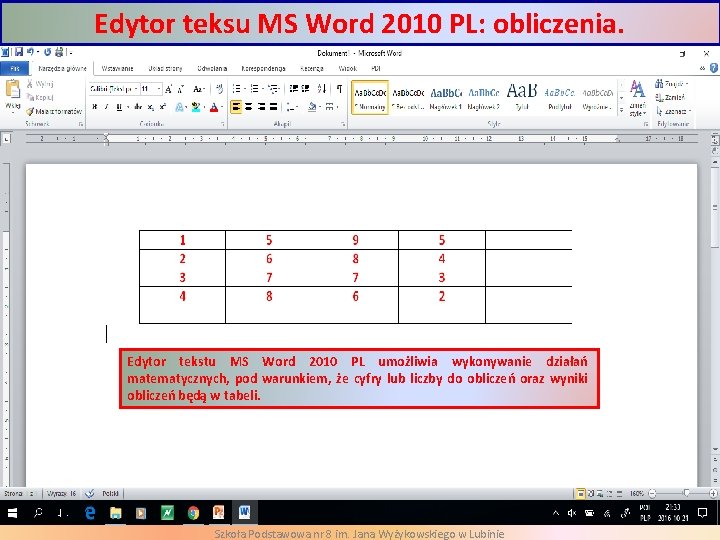Open the Change Case Aa dropdown
This screenshot has width=720, height=540.
point(198,89)
